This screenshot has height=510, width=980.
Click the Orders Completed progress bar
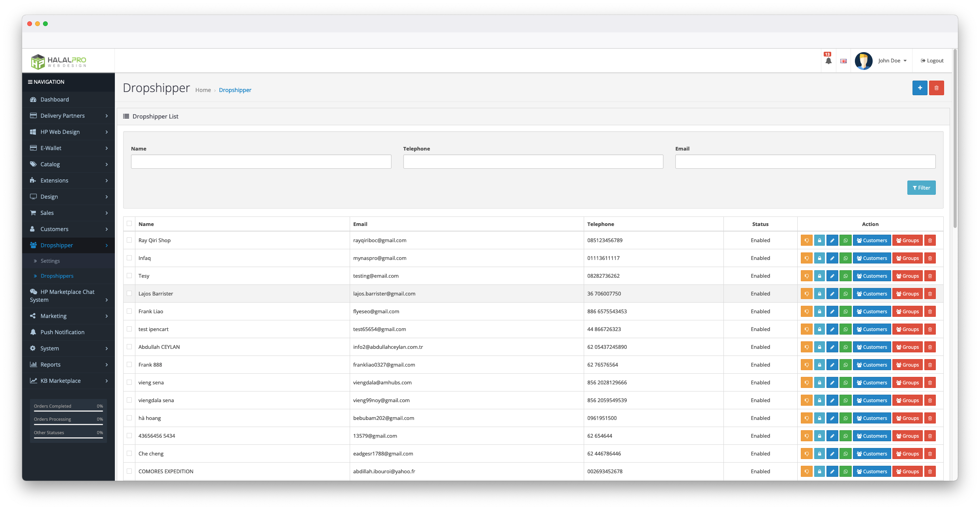67,412
